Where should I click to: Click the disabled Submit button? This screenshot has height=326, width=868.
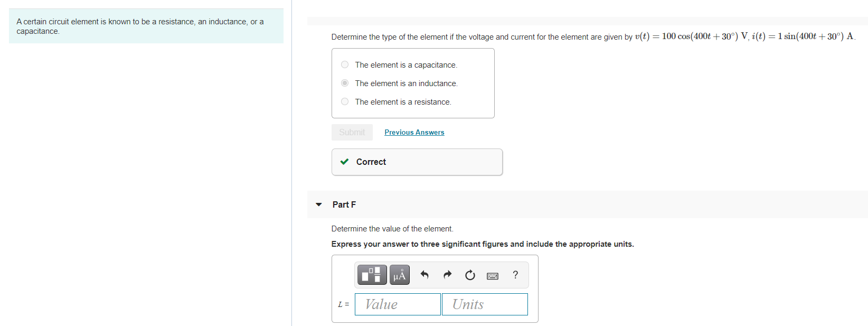352,132
